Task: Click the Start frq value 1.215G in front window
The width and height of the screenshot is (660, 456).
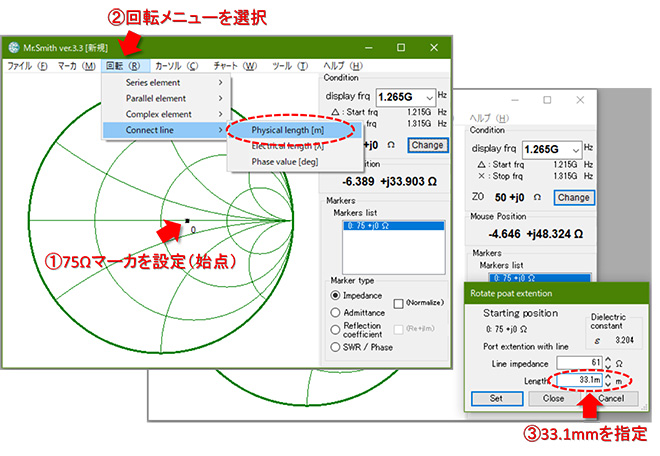Action: pyautogui.click(x=419, y=112)
